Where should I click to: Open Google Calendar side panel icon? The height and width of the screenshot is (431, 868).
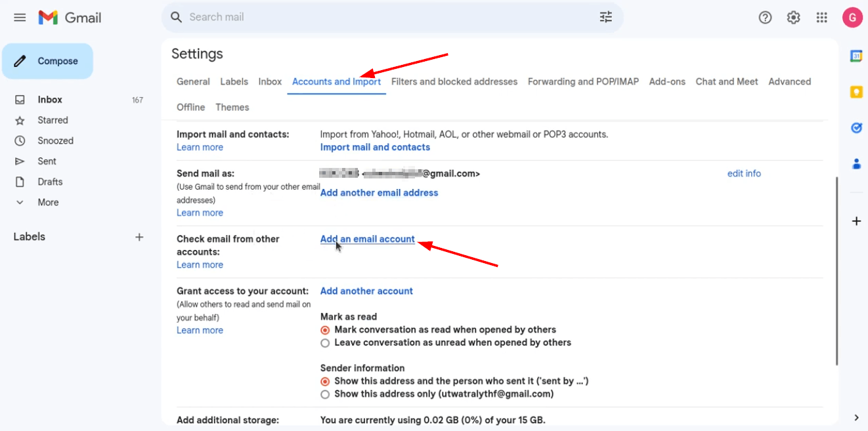856,56
